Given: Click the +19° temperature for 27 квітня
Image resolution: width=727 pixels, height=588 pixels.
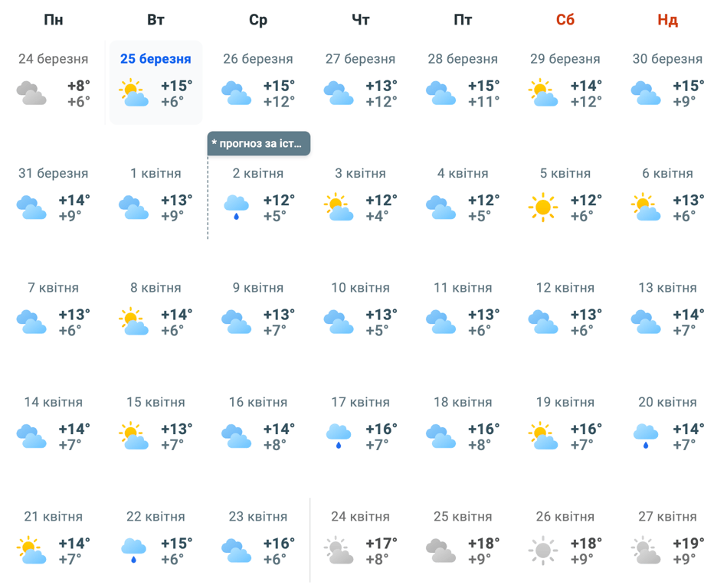Looking at the screenshot, I should pos(689,544).
